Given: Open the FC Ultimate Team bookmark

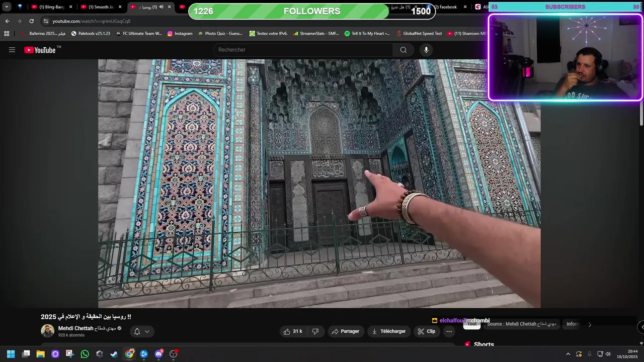Looking at the screenshot, I should (x=139, y=34).
